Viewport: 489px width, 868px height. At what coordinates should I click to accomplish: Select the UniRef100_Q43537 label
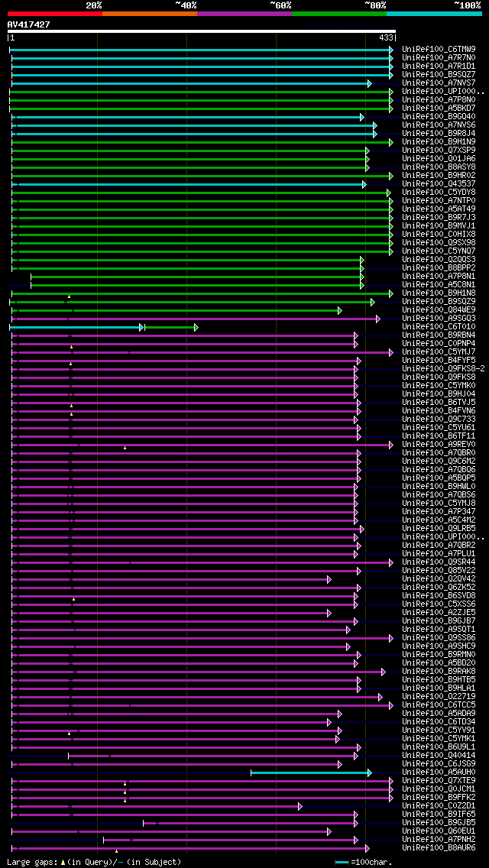(439, 184)
